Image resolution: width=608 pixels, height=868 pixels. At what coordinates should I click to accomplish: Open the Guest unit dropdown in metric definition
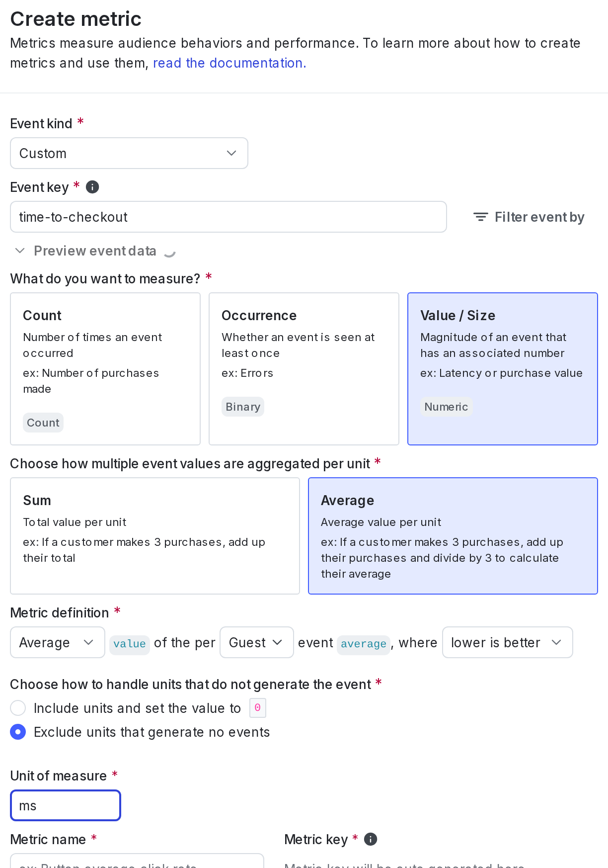pyautogui.click(x=256, y=642)
